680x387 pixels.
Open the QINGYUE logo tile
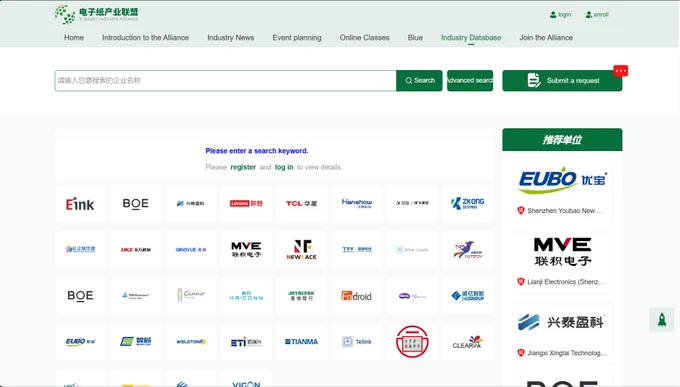191,249
